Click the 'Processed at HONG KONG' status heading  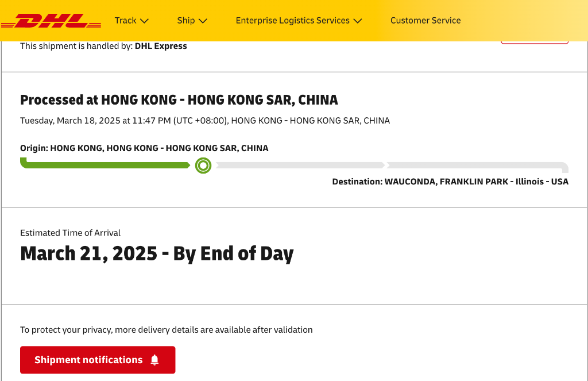click(x=179, y=100)
